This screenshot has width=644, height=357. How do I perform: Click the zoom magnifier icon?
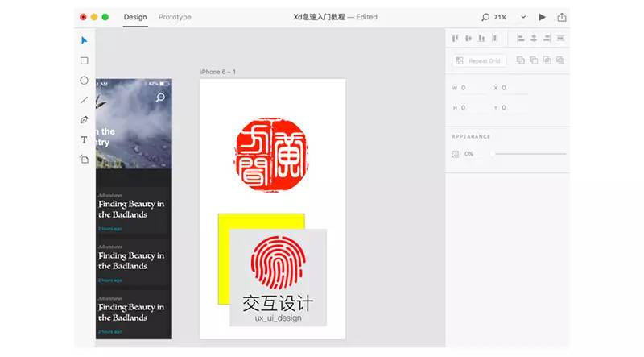tap(485, 17)
